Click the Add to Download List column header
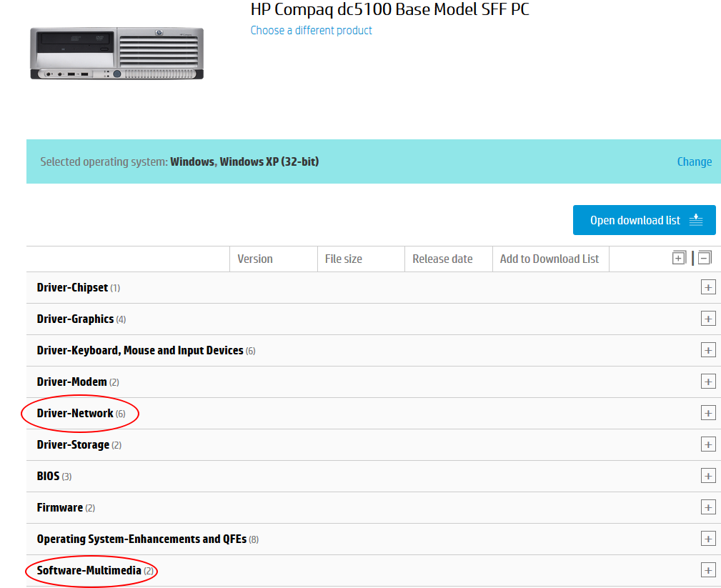The height and width of the screenshot is (588, 721). (550, 259)
